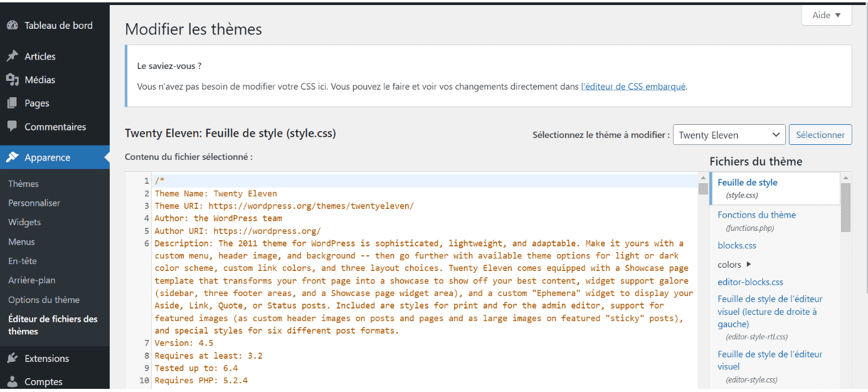Image resolution: width=868 pixels, height=392 pixels.
Task: Click the Pages icon in sidebar
Action: point(12,103)
